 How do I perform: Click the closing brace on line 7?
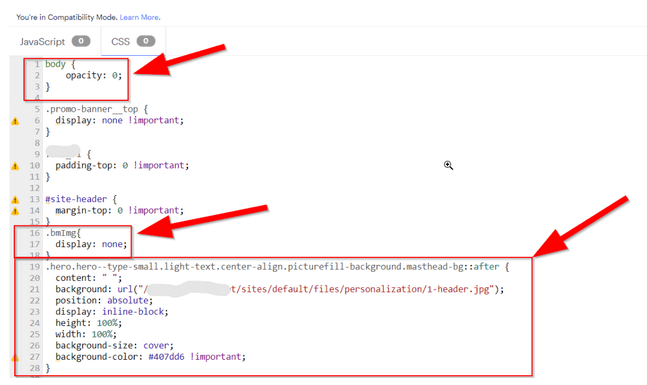click(x=47, y=132)
